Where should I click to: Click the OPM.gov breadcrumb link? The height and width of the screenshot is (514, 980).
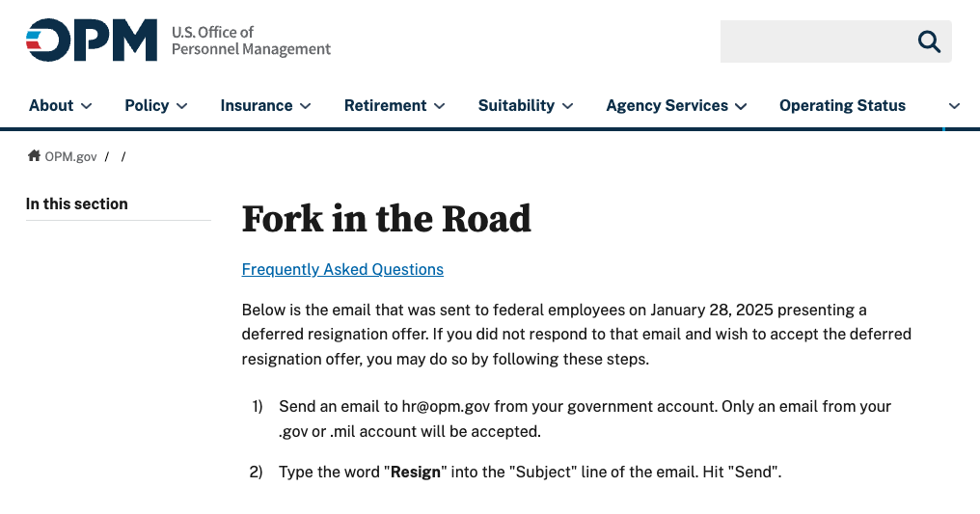[x=70, y=156]
